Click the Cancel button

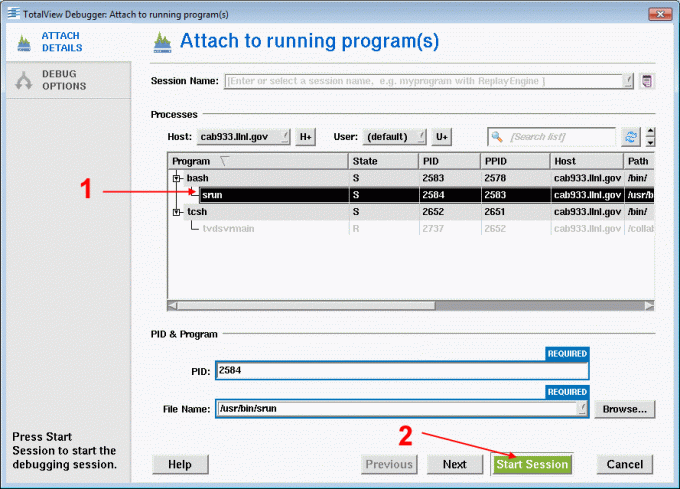click(x=624, y=464)
